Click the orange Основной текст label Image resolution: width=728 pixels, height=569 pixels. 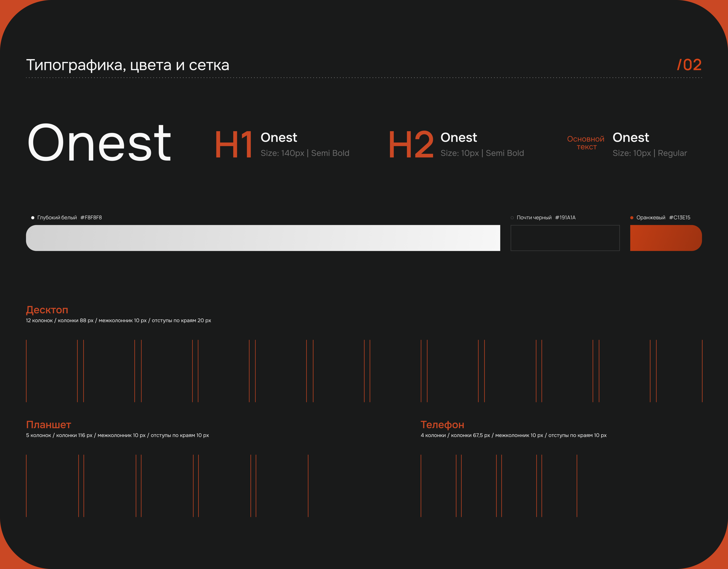tap(586, 143)
